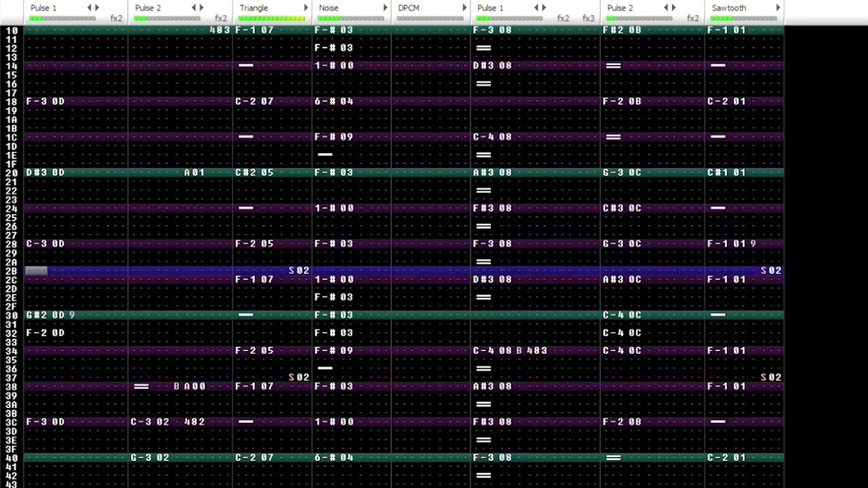The width and height of the screenshot is (868, 488).
Task: Collapse effect column left arrow, Pulse 2 beside Sawtooth
Action: pos(666,7)
